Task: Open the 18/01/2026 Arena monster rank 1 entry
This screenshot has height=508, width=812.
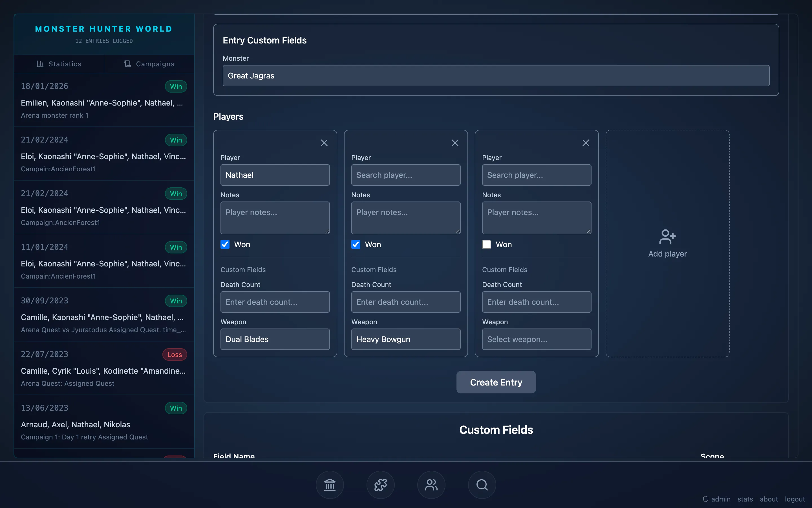Action: [x=104, y=100]
